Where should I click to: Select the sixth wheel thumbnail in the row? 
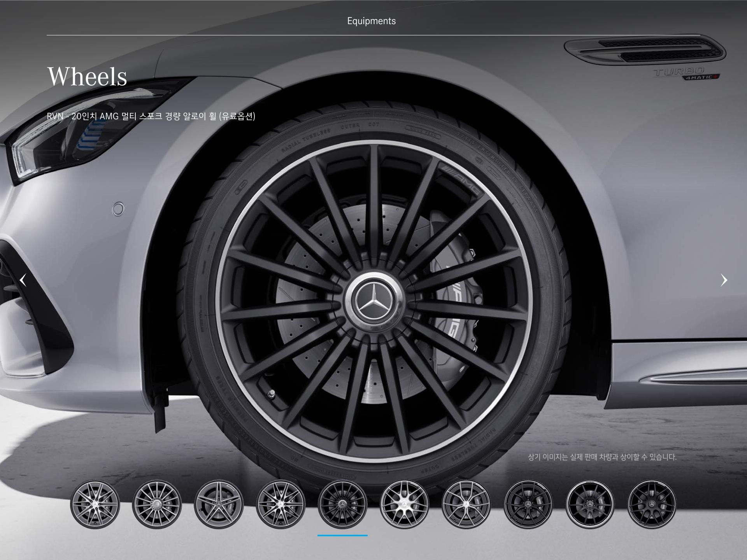404,504
